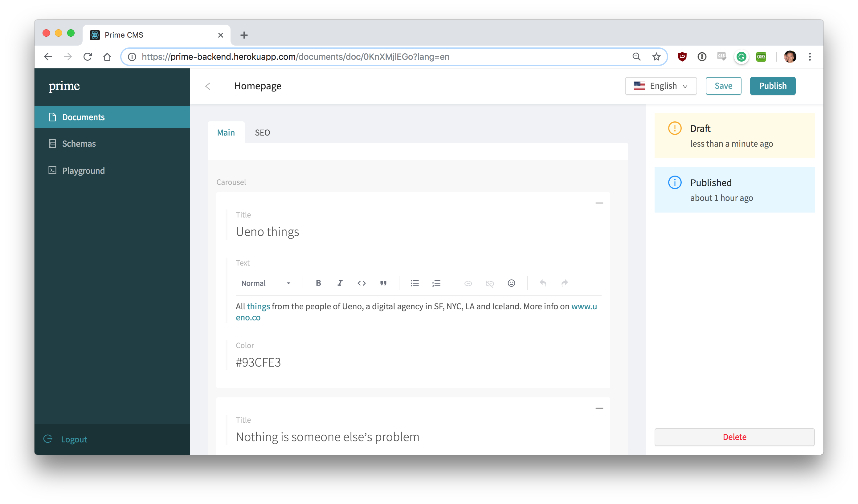Open the emoji picker
The image size is (858, 504).
tap(511, 283)
